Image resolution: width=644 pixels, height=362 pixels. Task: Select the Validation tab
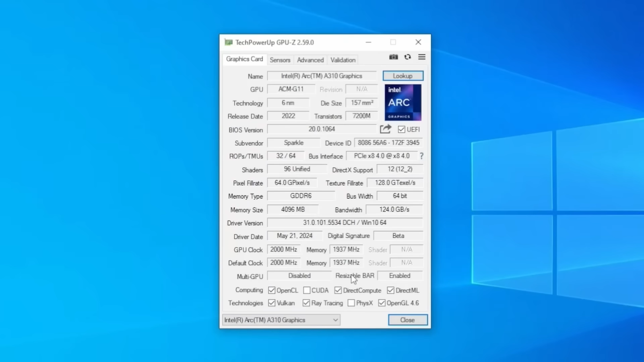coord(343,60)
